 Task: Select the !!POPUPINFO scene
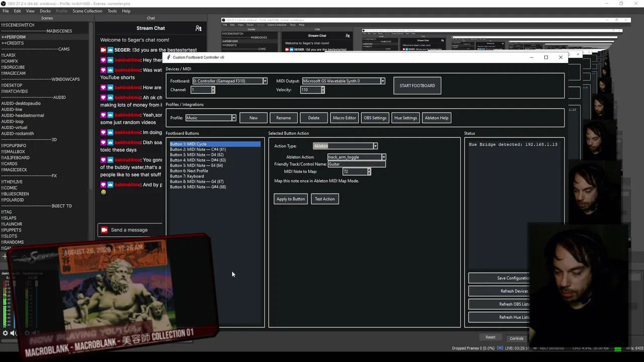pos(45,146)
